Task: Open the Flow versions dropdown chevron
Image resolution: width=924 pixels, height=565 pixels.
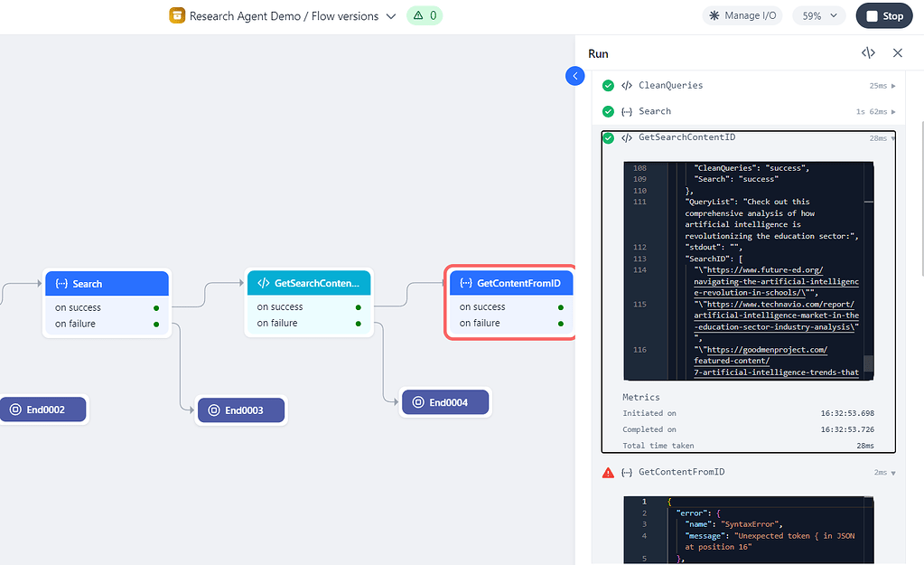Action: point(390,15)
